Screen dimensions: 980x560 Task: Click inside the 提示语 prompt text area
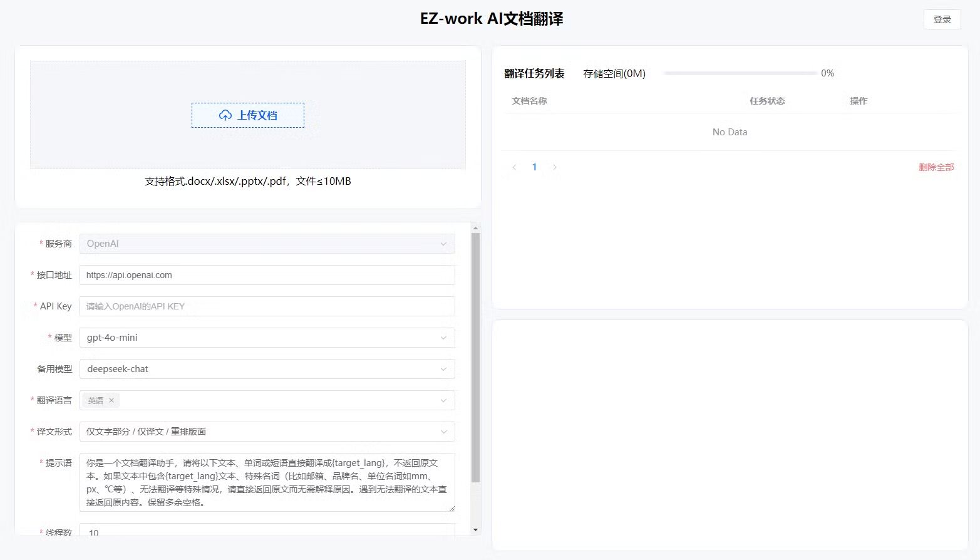[x=266, y=482]
